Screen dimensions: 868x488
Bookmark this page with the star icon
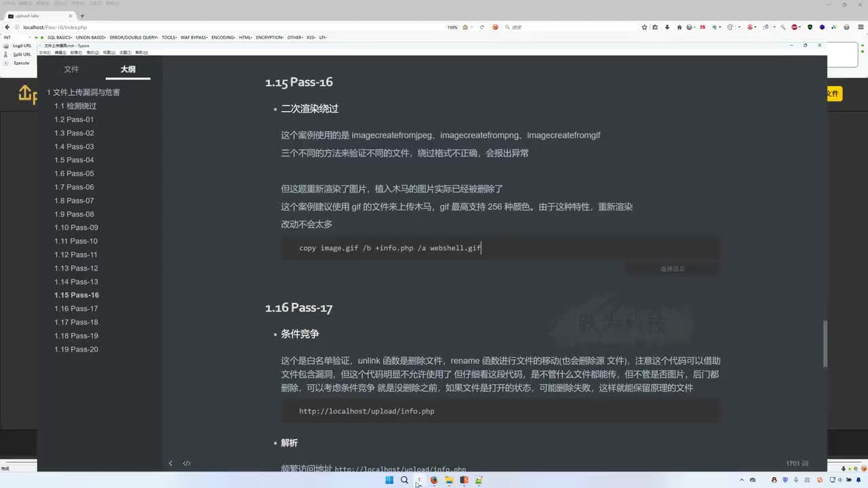644,27
